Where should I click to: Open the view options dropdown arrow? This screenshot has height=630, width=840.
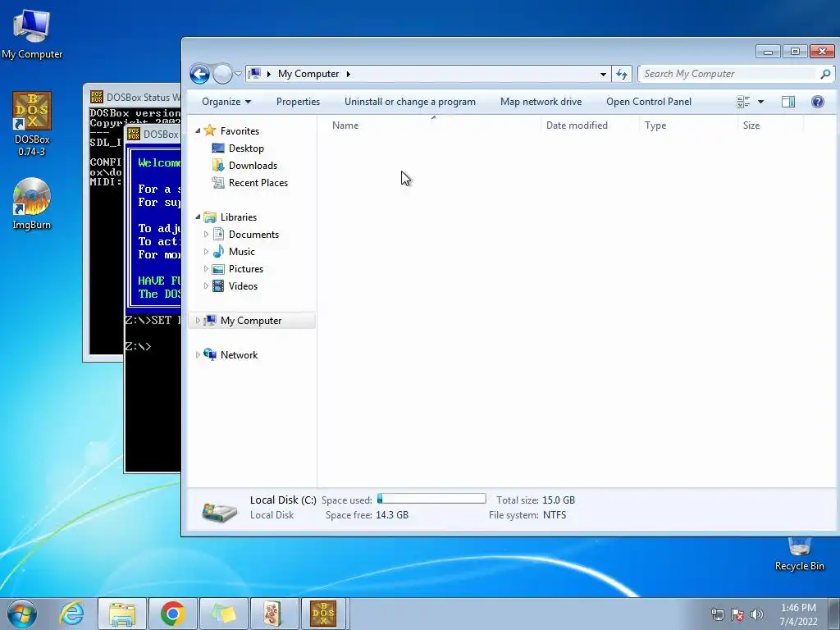[760, 102]
